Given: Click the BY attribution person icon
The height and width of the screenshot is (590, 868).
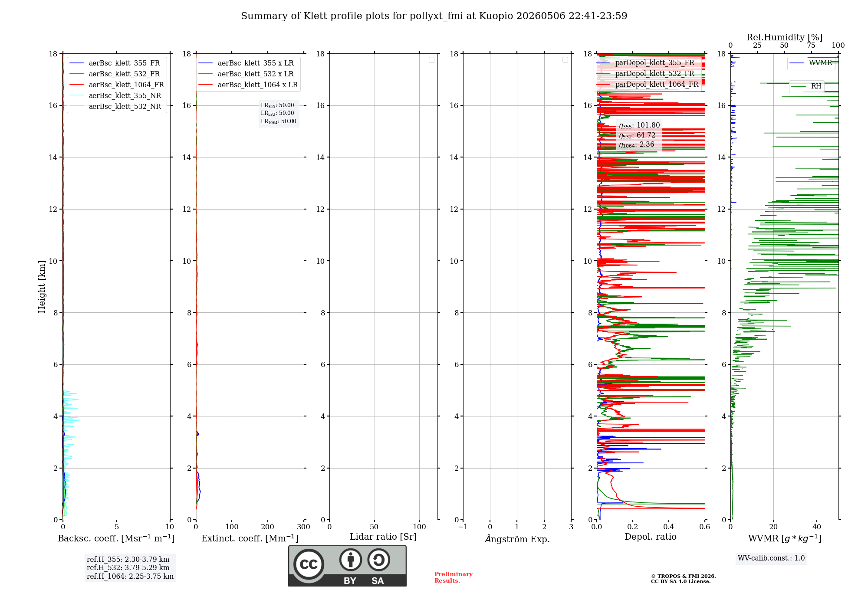Looking at the screenshot, I should (351, 560).
